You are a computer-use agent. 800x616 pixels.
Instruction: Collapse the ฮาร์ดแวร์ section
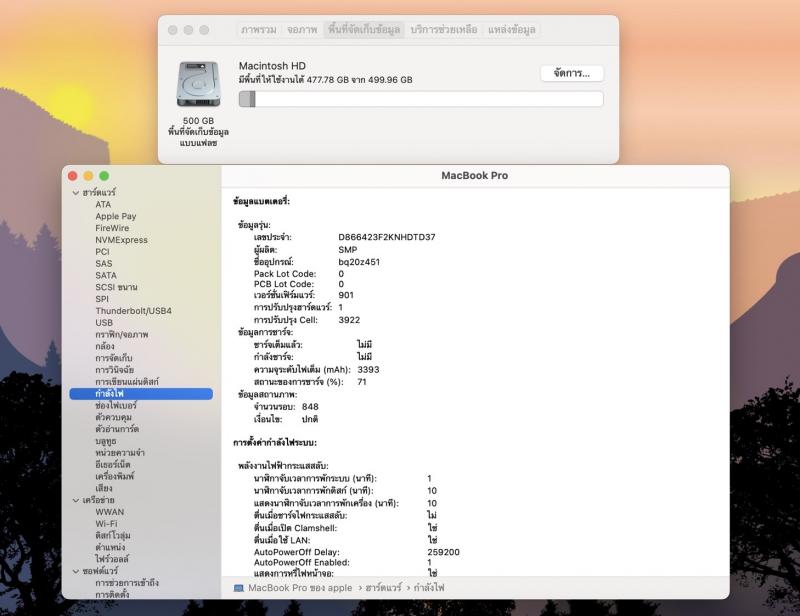(75, 192)
